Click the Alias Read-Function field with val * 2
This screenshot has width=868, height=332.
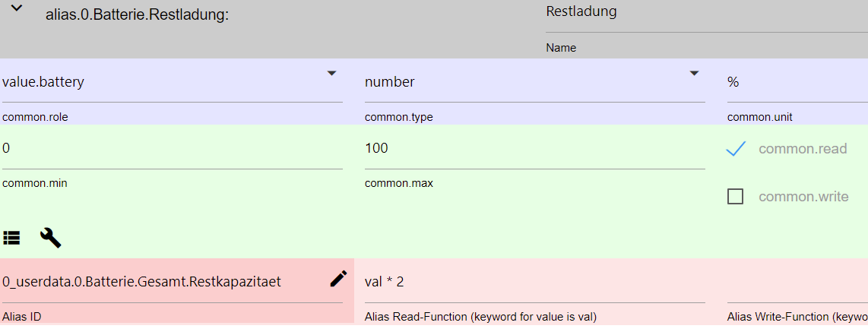tap(534, 282)
